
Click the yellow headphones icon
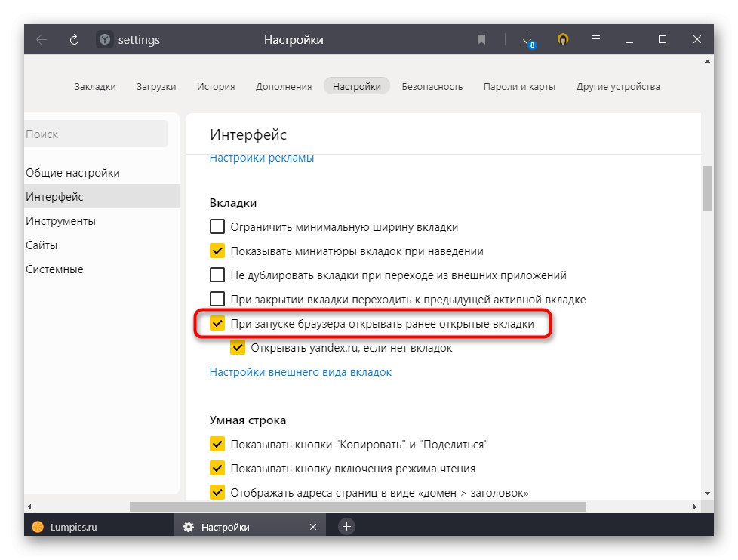pos(562,40)
